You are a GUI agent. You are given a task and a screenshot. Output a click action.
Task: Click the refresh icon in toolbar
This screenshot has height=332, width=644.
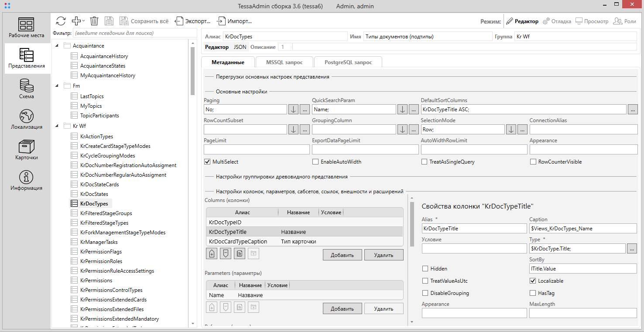pyautogui.click(x=61, y=21)
